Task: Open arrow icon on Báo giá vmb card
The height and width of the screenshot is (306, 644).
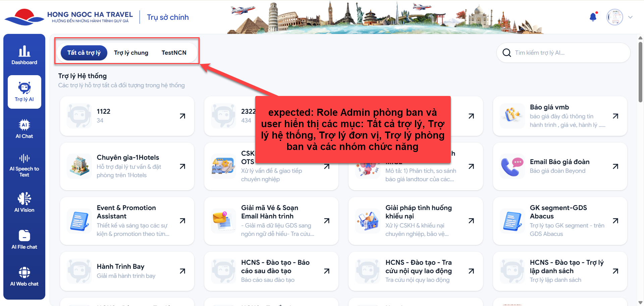Action: tap(615, 116)
